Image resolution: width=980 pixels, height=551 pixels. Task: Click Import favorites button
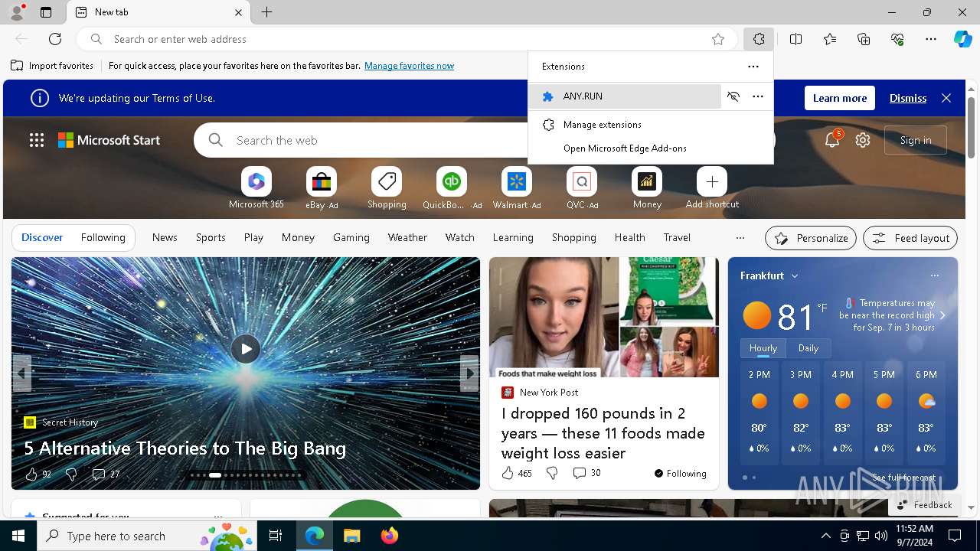click(x=52, y=66)
